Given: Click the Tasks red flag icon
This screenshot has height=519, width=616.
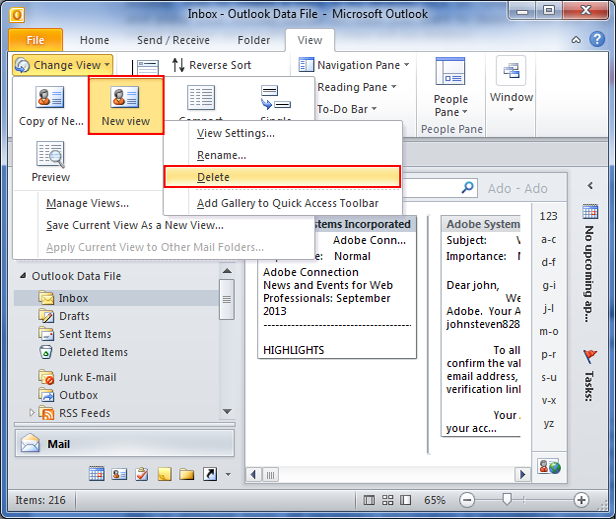Looking at the screenshot, I should [x=590, y=356].
